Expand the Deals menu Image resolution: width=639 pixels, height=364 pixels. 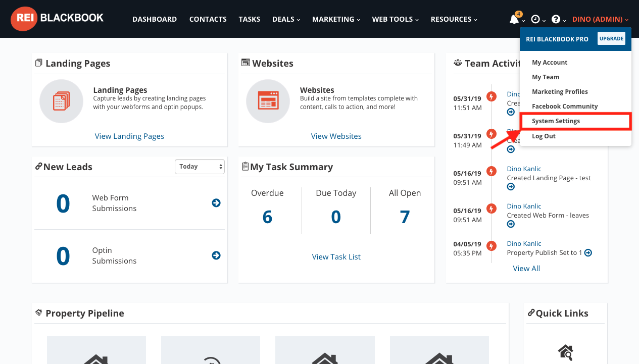coord(286,19)
